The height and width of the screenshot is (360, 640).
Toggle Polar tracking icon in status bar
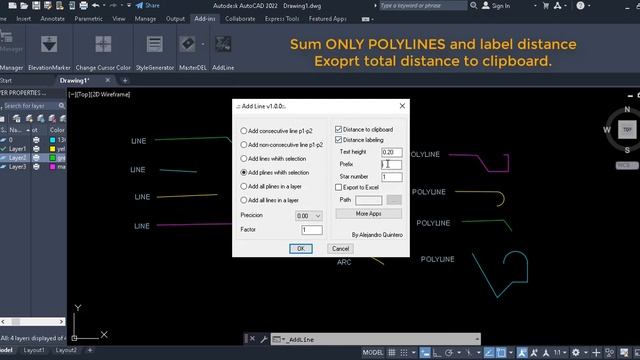coord(449,352)
